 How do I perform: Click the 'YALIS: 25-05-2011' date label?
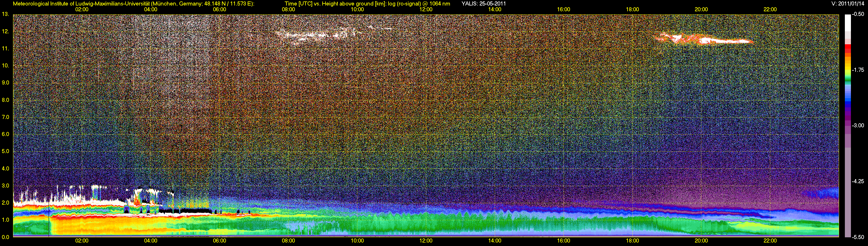point(483,4)
